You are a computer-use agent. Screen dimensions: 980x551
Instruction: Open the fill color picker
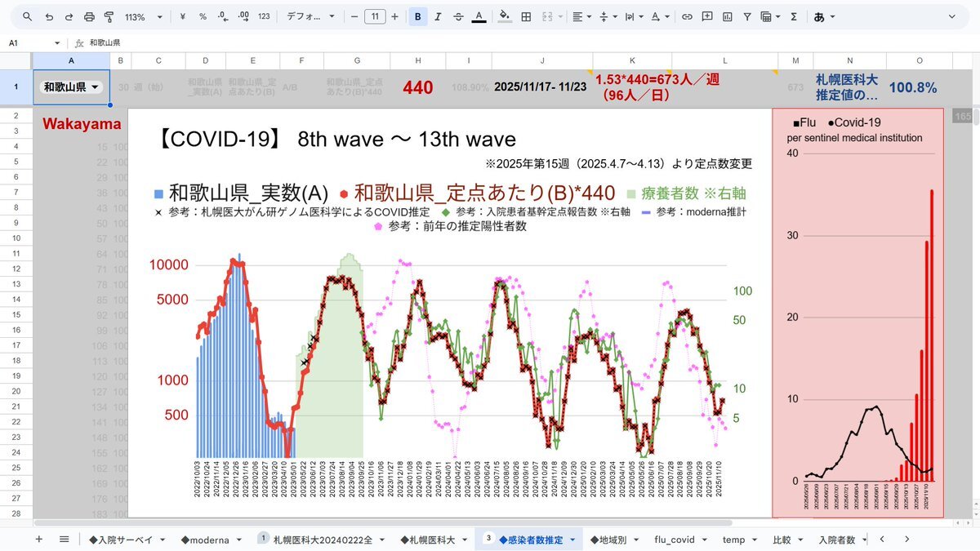(x=504, y=16)
